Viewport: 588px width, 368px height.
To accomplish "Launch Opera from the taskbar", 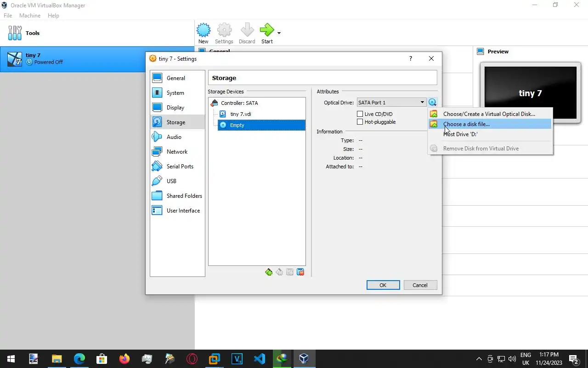I will point(192,359).
